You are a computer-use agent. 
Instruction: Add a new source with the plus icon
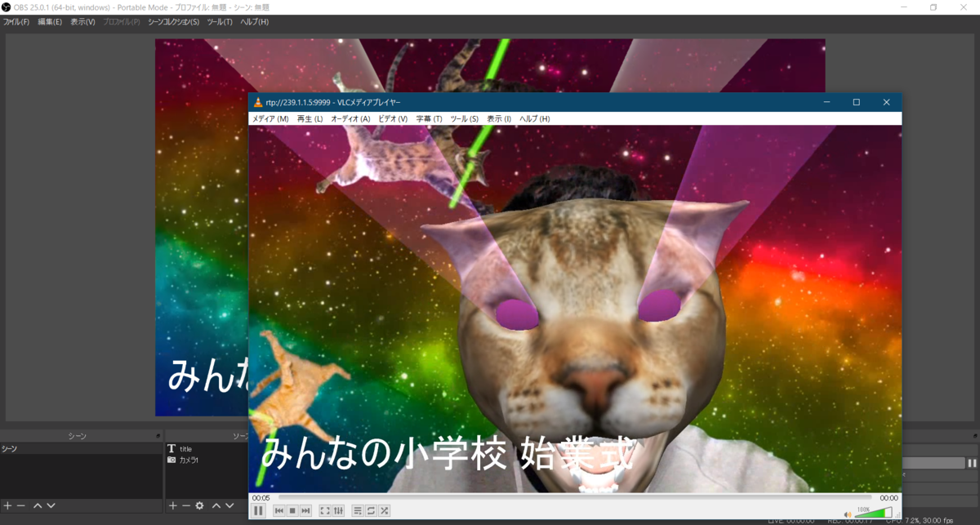(173, 505)
